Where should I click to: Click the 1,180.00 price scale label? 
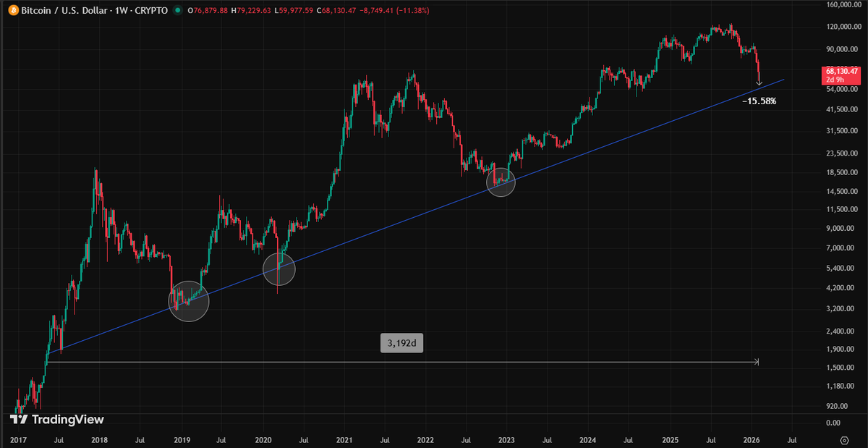click(x=838, y=386)
